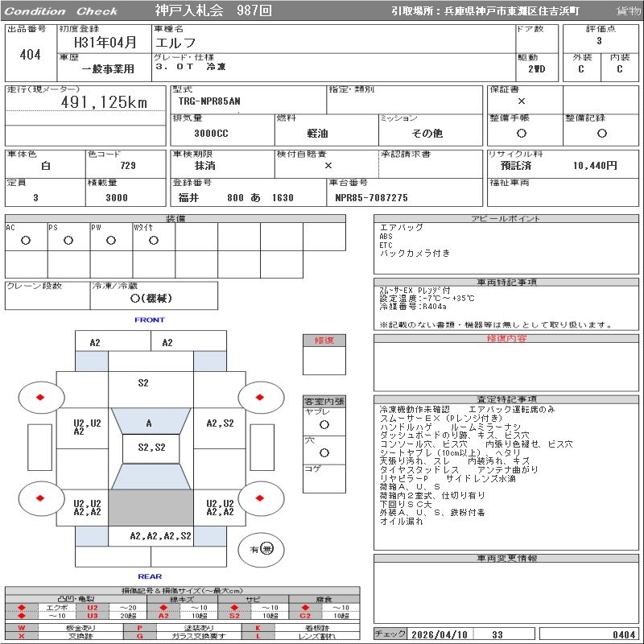This screenshot has height=644, width=644.
Task: Click the lot number 404 field
Action: click(31, 55)
